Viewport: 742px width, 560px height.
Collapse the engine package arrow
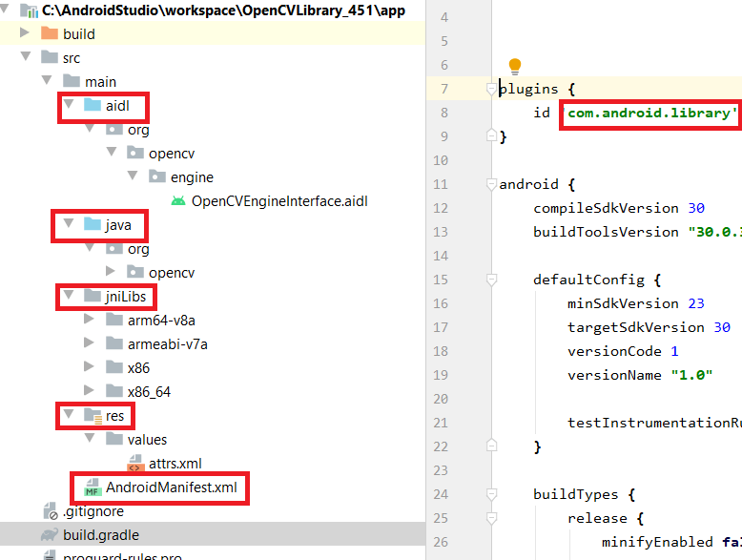pyautogui.click(x=133, y=176)
